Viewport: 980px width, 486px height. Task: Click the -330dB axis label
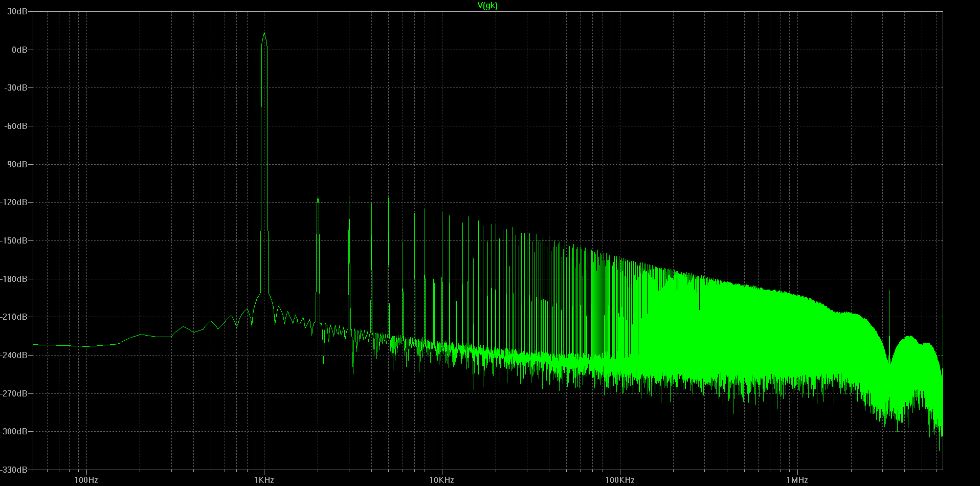14,469
